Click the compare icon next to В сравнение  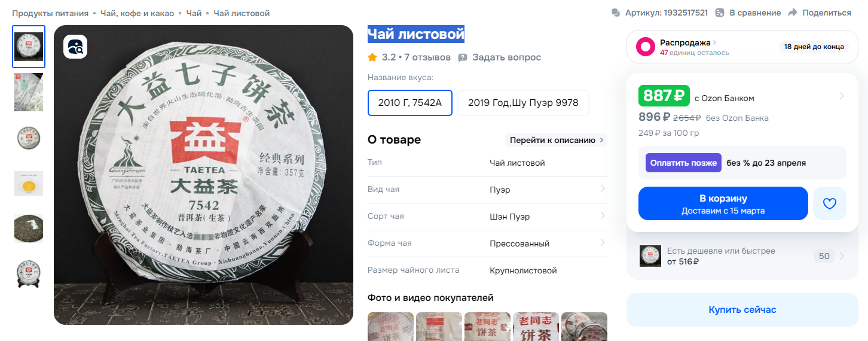(720, 13)
